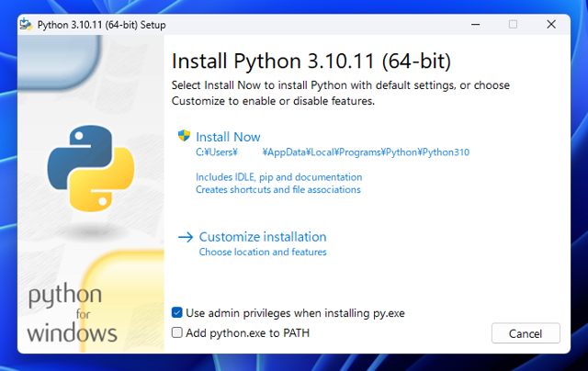The height and width of the screenshot is (371, 588).
Task: Enable Add python.exe to PATH checkbox
Action: pos(177,332)
